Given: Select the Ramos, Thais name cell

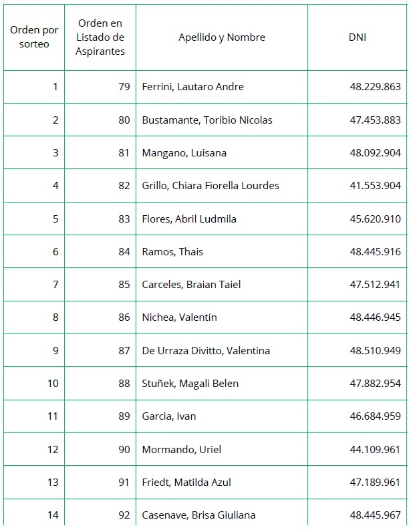Looking at the screenshot, I should (172, 252).
